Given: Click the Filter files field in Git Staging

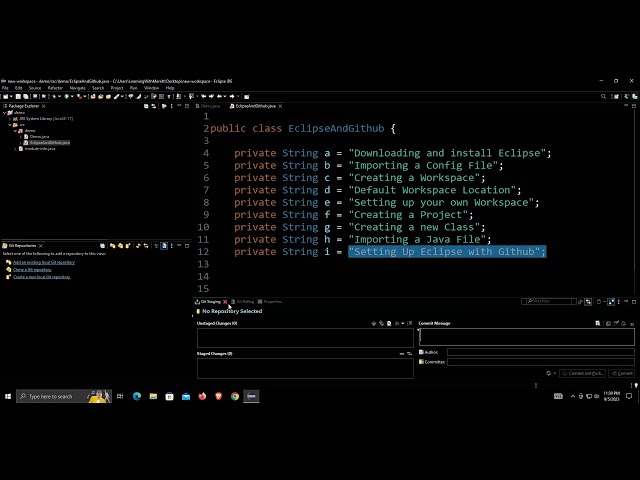Looking at the screenshot, I should [x=549, y=302].
